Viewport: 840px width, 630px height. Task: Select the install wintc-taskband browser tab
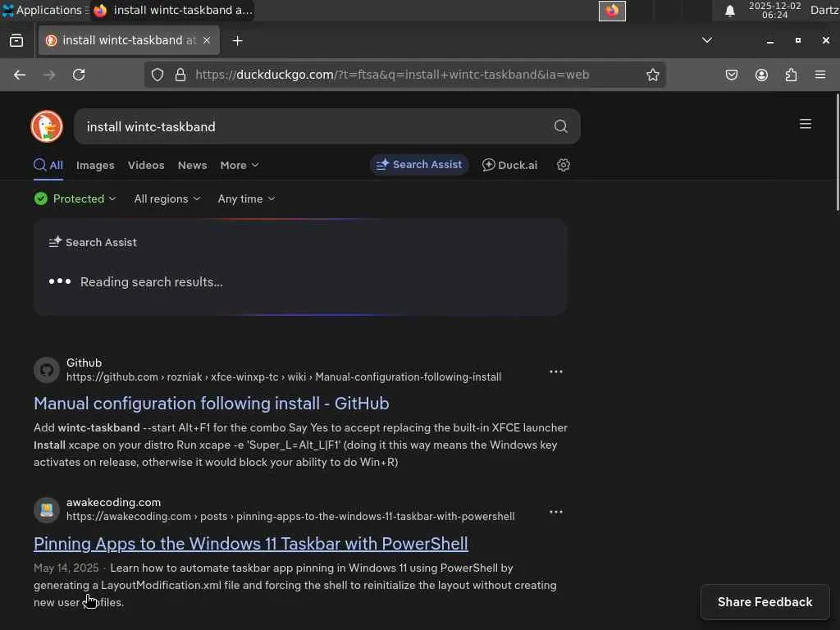coord(129,40)
